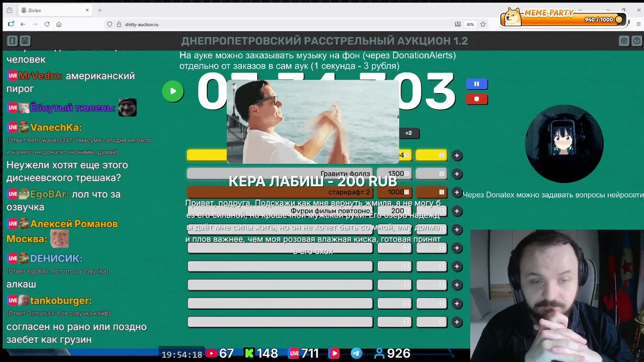Click plus button on the yellow top row
Screen dimensions: 644x362
tap(457, 155)
